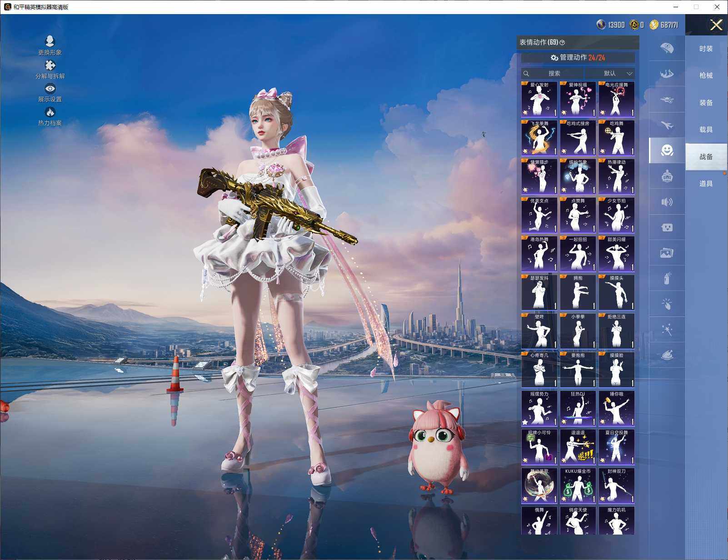Switch to the 道具 tab
Screen dimensions: 728x560
point(706,184)
